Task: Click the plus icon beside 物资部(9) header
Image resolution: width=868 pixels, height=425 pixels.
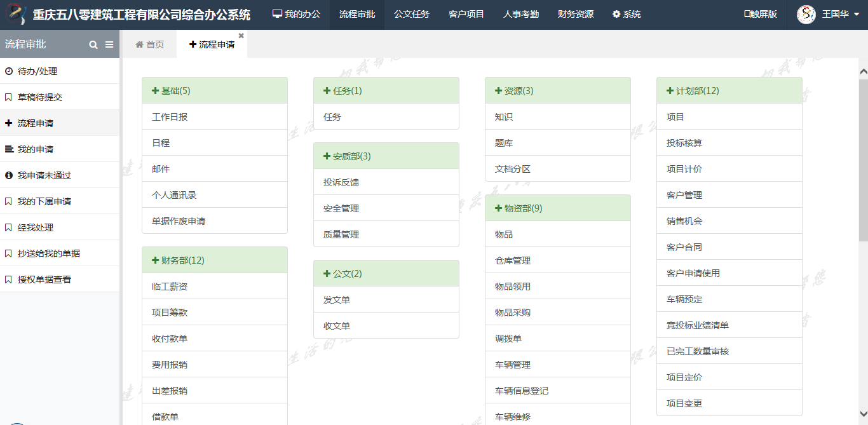Action: [x=498, y=208]
